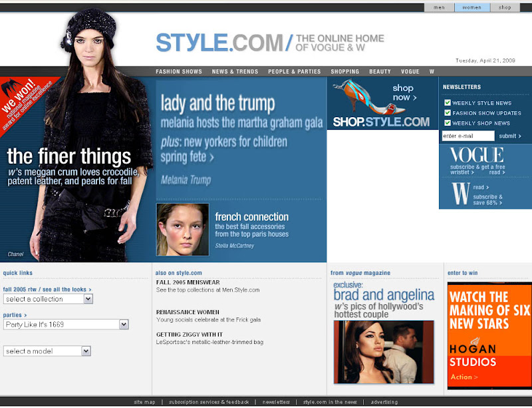Uncheck Weekly Style News checkbox
Image resolution: width=532 pixels, height=408 pixels.
448,102
